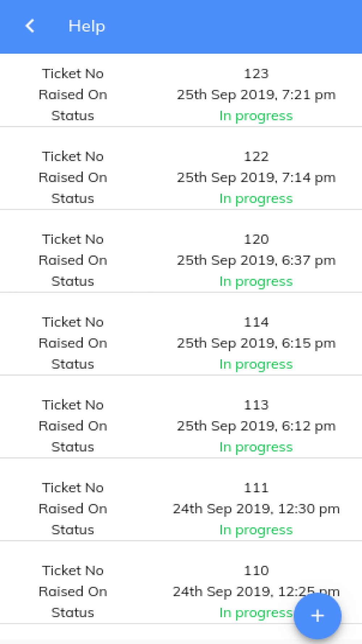Open ticket number 110
The width and height of the screenshot is (362, 644).
181,591
